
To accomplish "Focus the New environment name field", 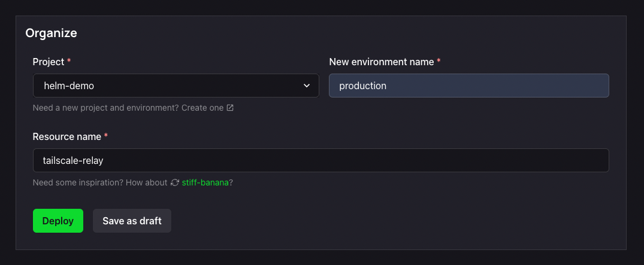I will (468, 86).
